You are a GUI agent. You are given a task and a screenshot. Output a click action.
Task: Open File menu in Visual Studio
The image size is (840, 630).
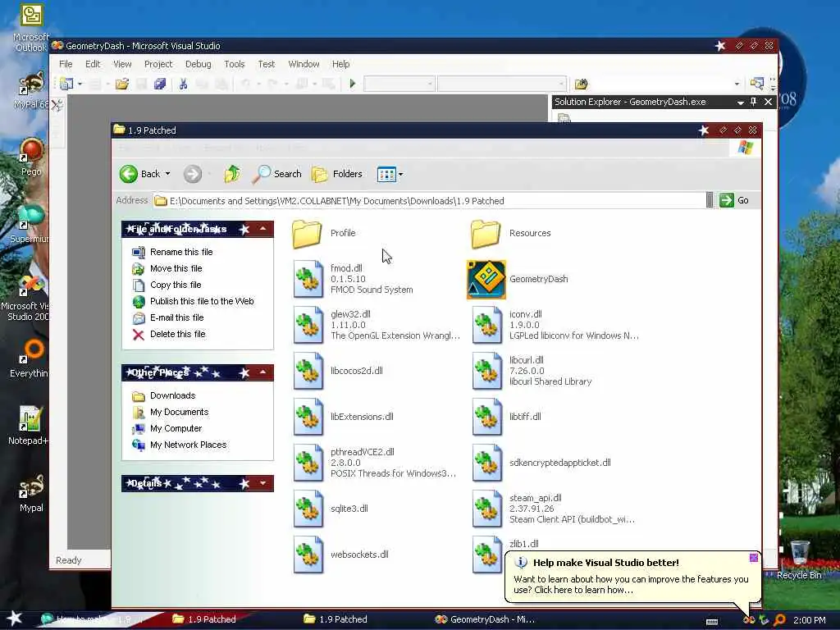pyautogui.click(x=66, y=64)
